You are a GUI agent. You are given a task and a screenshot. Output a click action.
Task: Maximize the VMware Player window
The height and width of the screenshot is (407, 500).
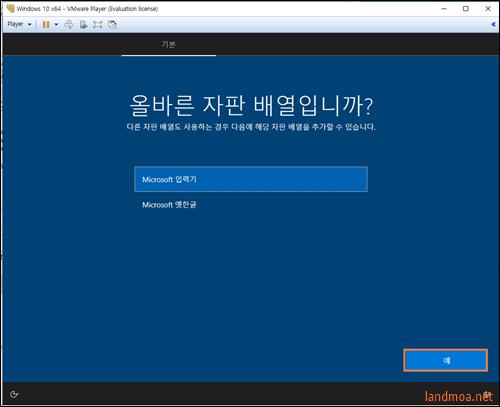click(466, 9)
